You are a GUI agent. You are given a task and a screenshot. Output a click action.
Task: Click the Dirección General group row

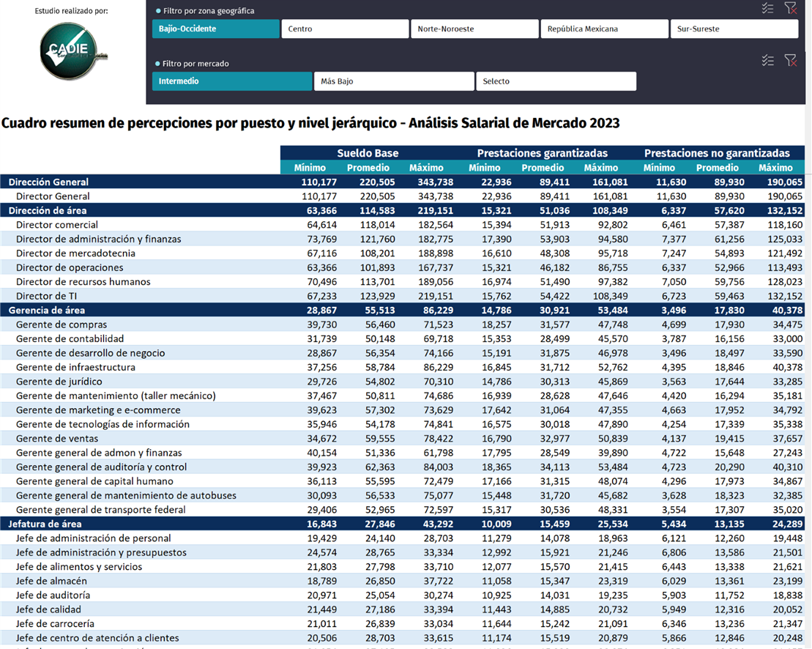pos(48,182)
